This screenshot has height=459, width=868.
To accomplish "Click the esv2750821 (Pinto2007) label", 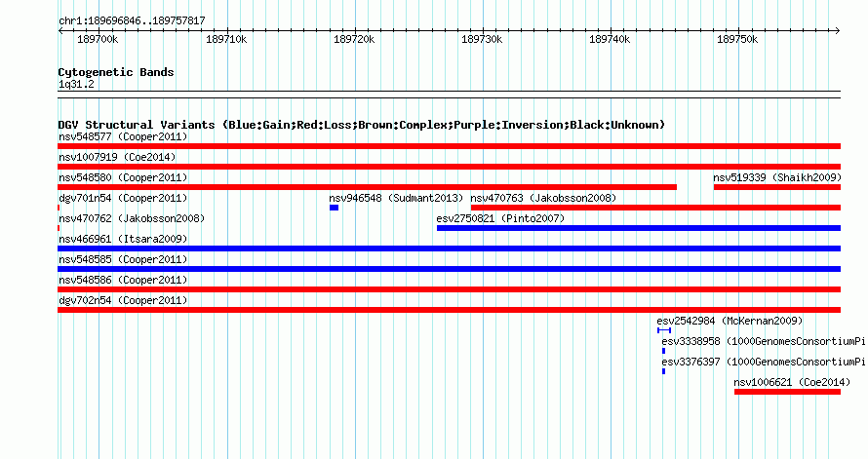I will (500, 218).
